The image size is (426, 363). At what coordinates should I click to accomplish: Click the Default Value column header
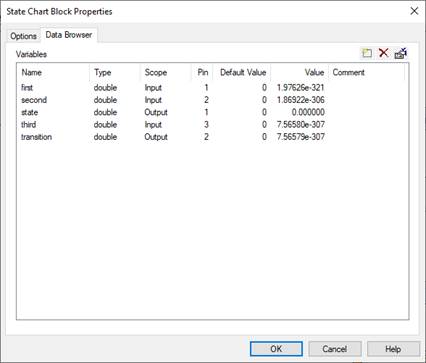click(242, 72)
